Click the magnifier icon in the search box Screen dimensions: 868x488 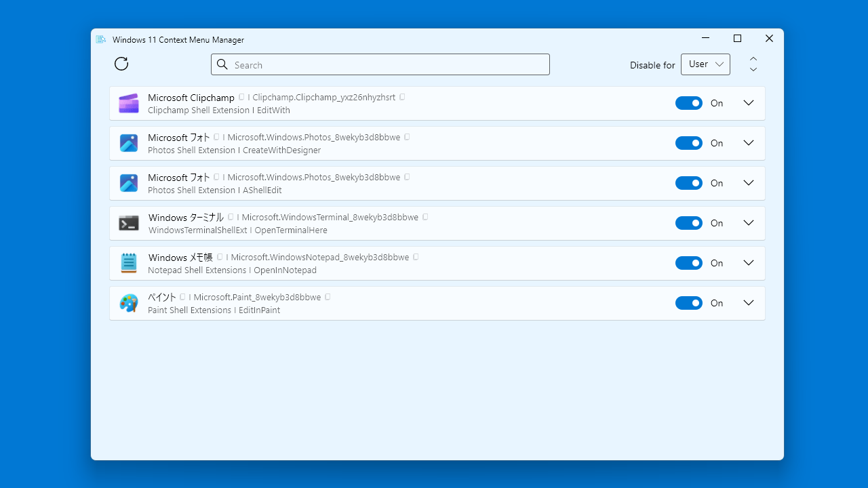[x=222, y=64]
